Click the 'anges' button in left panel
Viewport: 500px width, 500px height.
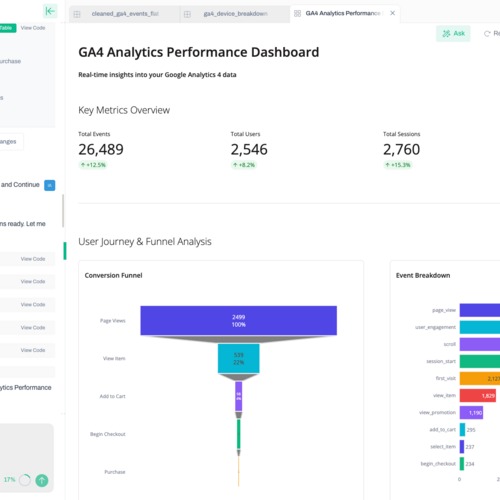pos(10,142)
